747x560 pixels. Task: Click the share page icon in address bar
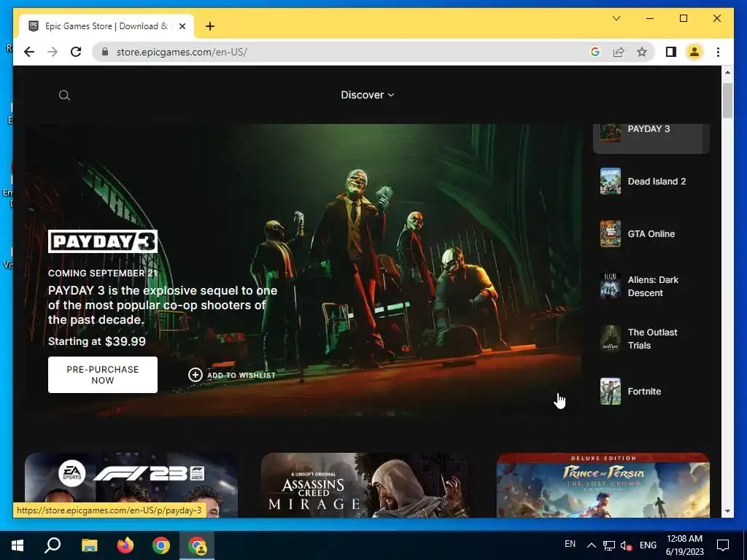pos(619,52)
